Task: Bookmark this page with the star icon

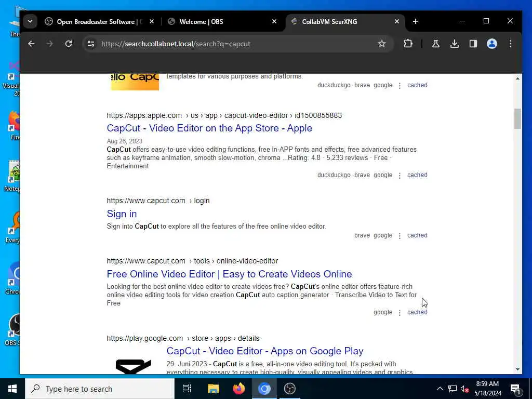Action: coord(382,44)
